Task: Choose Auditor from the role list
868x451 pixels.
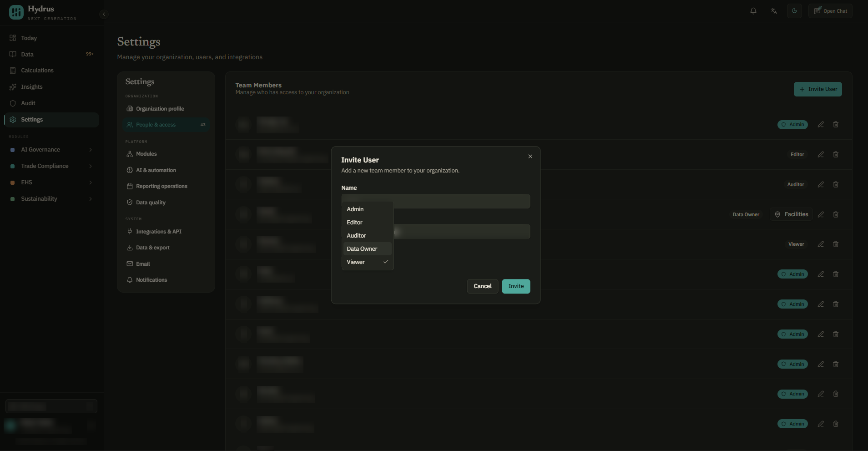Action: (x=367, y=236)
